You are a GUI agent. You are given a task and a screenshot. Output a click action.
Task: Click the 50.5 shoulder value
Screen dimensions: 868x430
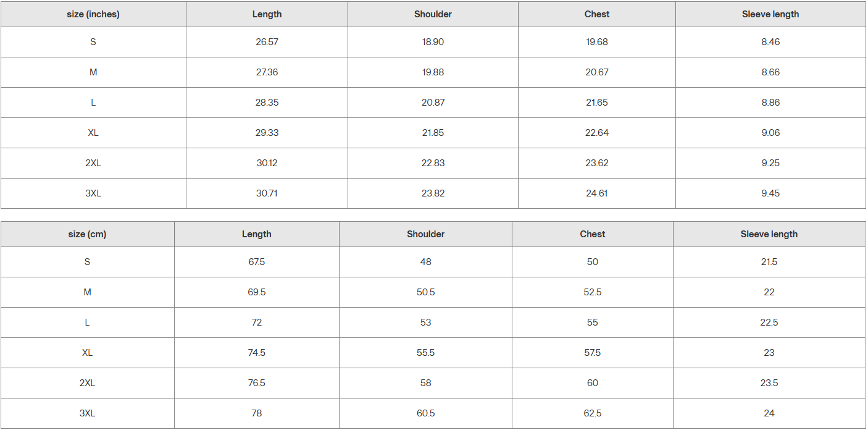425,292
